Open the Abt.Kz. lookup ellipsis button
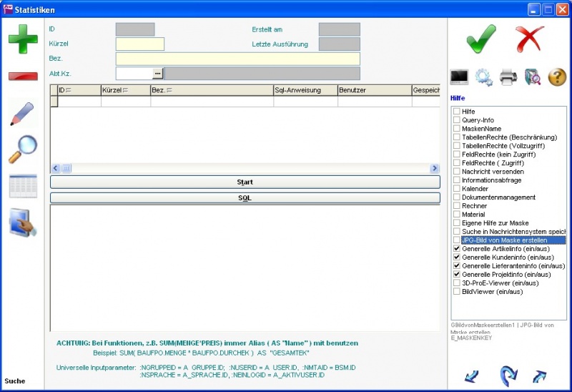Viewport: 572px width, 392px height. tap(158, 73)
